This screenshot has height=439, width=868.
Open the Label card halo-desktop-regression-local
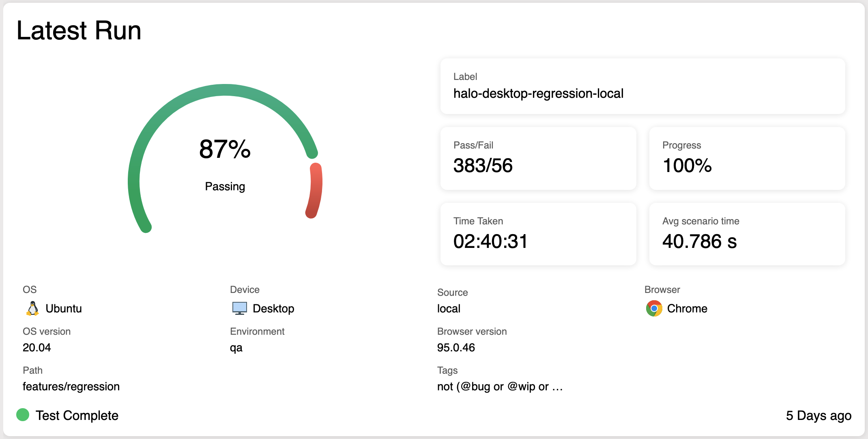coord(642,86)
